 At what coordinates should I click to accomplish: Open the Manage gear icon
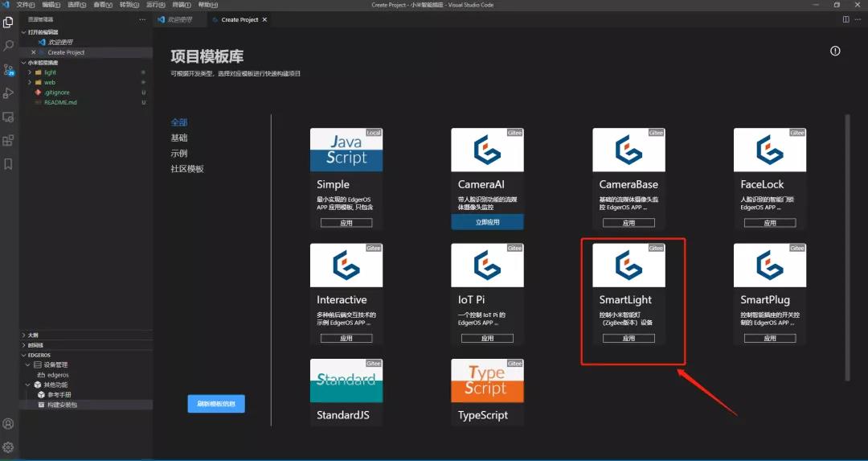[x=8, y=447]
